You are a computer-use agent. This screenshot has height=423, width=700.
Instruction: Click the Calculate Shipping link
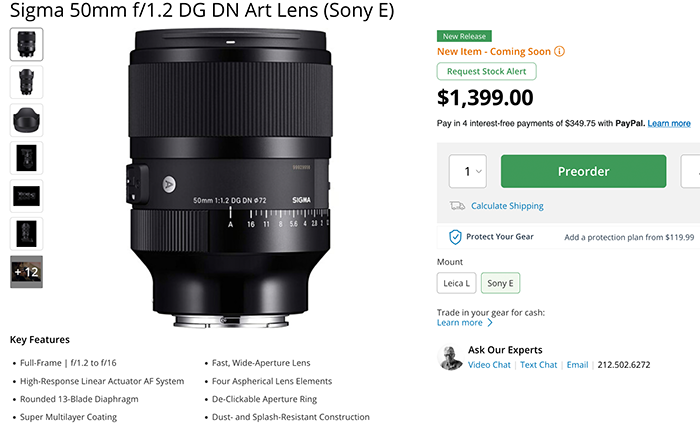(x=507, y=206)
